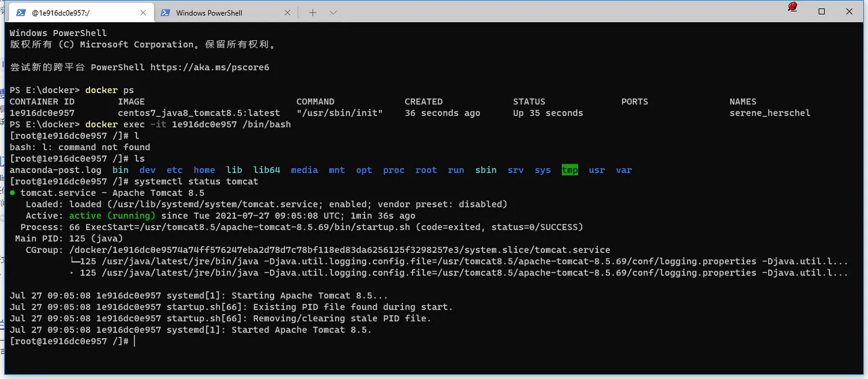Click the red pushpin icon in the title bar
868x379 pixels.
coord(792,7)
